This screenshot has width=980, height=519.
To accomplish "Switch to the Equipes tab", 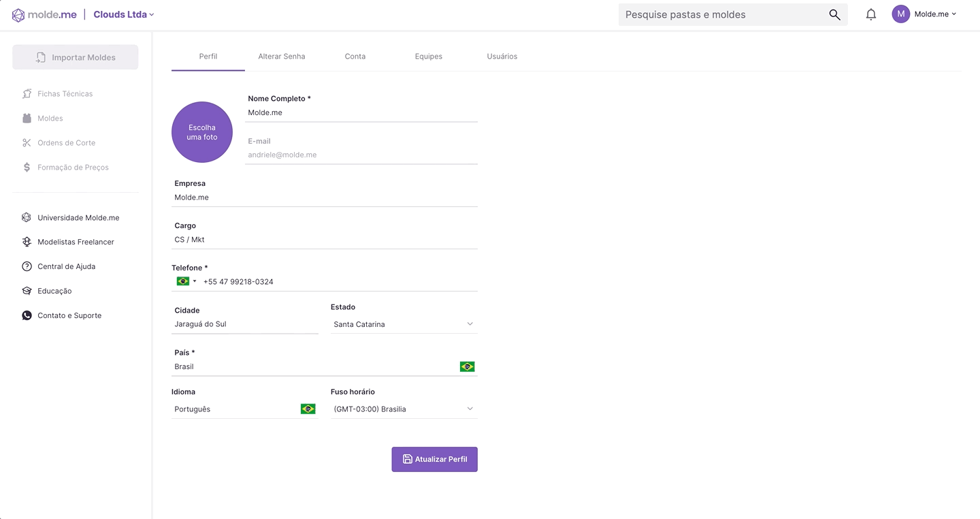I will coord(428,57).
